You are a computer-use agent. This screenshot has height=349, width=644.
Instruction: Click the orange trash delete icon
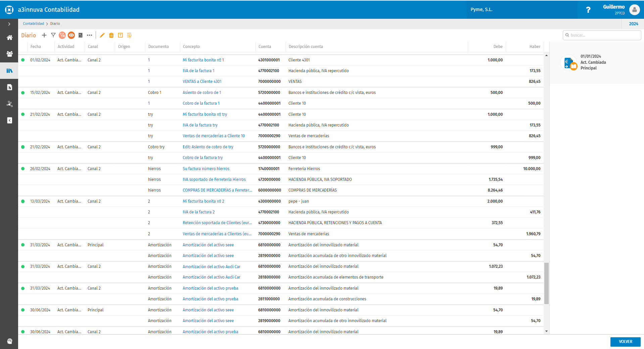pos(111,35)
